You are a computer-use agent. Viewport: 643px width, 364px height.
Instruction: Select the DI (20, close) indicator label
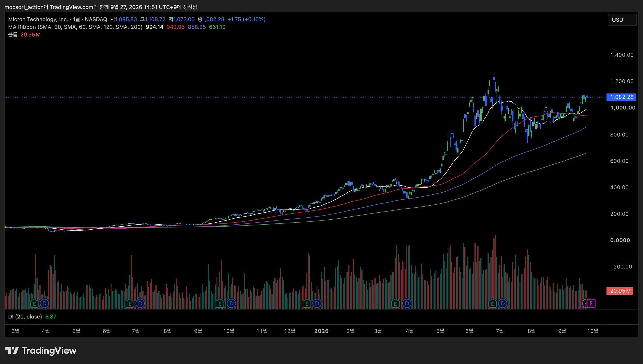coord(25,316)
